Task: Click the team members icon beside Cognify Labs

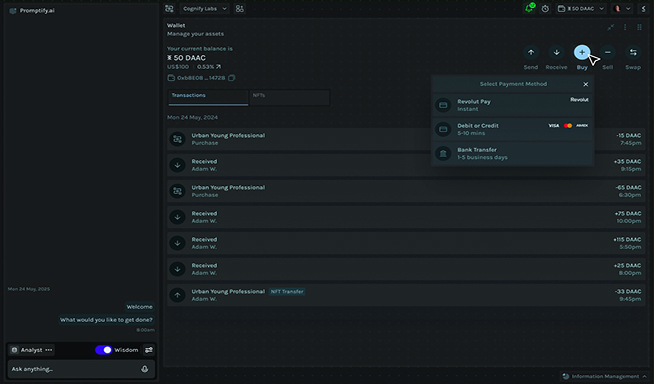Action: [239, 8]
